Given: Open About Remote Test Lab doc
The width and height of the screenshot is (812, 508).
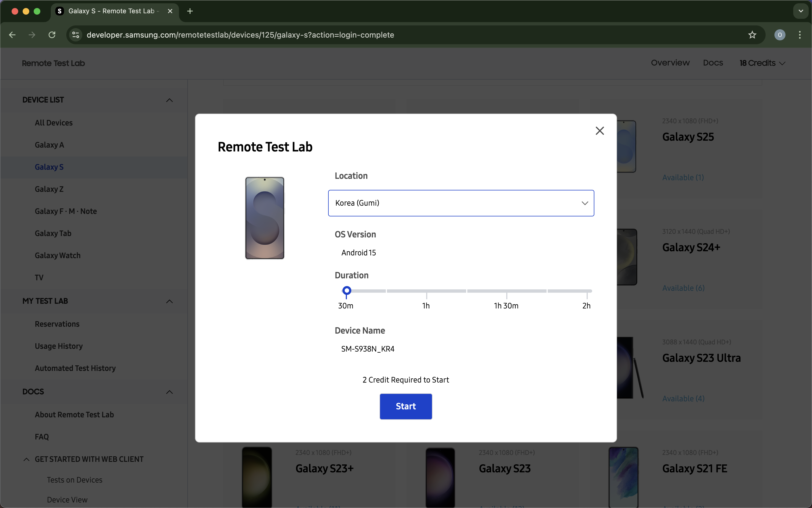Looking at the screenshot, I should click(74, 415).
